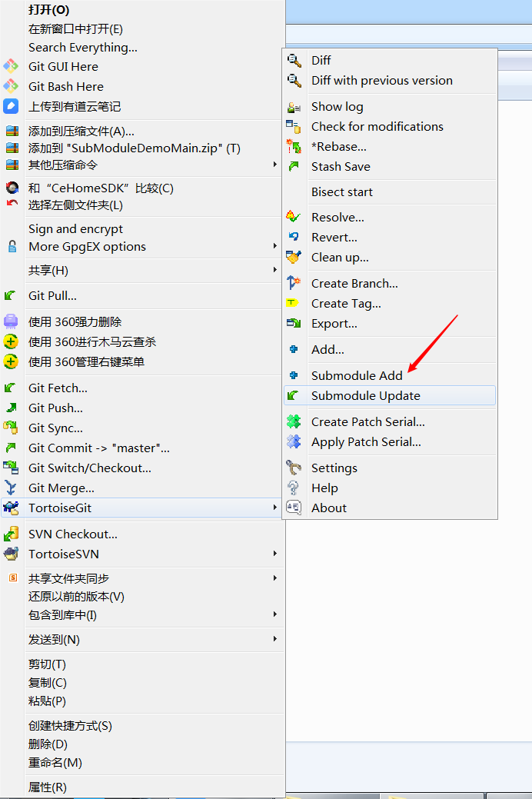Click the Git Commit icon
This screenshot has width=532, height=799.
12,448
